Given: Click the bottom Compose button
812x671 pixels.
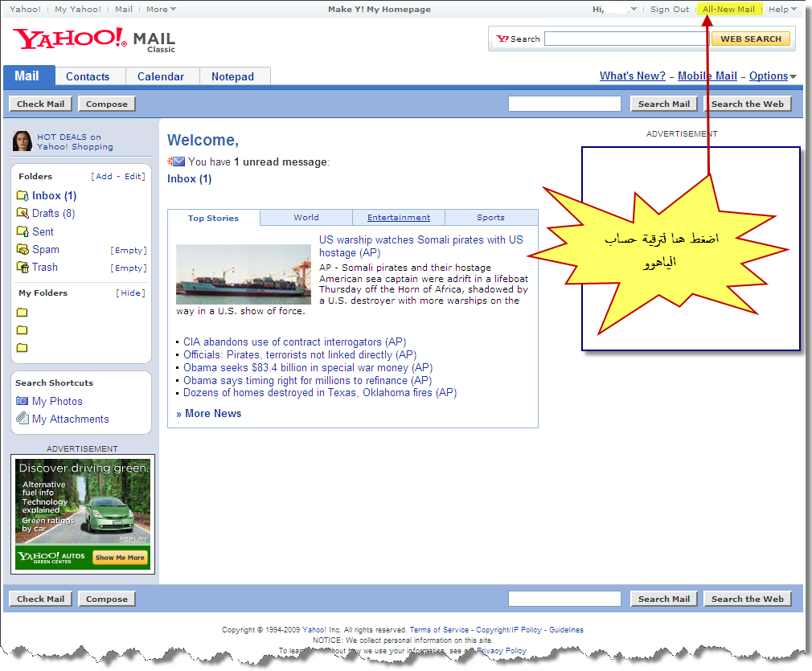Looking at the screenshot, I should click(x=107, y=599).
